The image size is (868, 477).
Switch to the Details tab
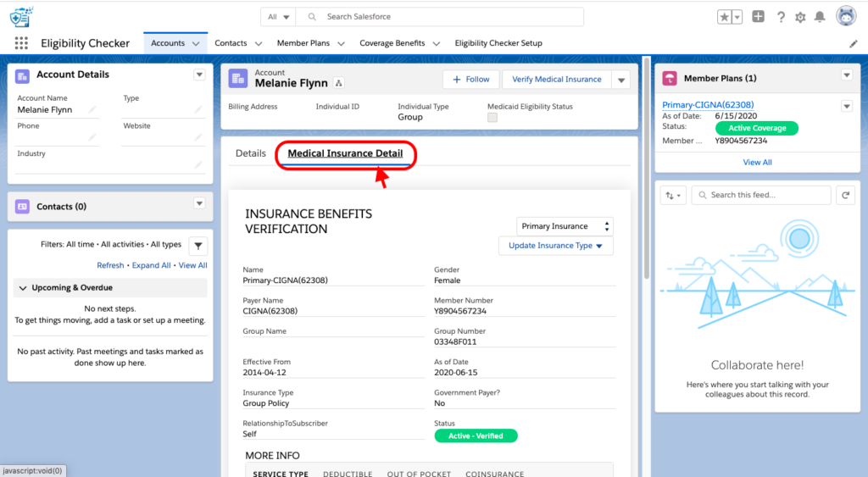pos(251,153)
